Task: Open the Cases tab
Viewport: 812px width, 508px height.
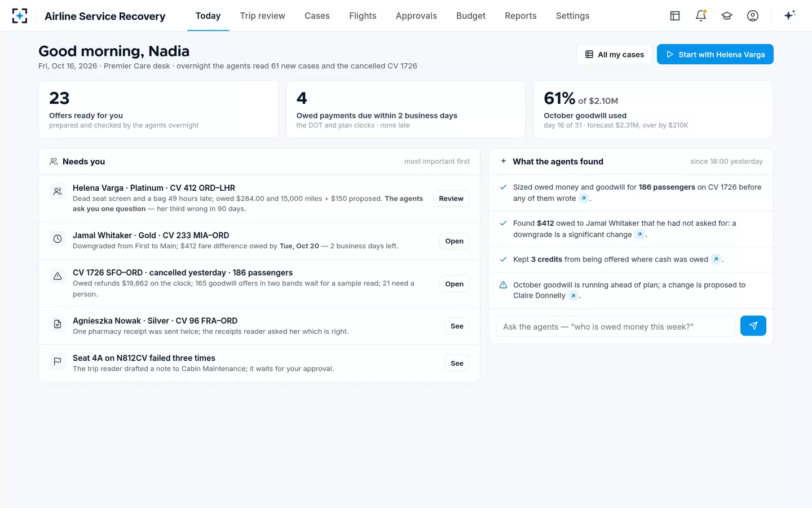Action: click(317, 16)
